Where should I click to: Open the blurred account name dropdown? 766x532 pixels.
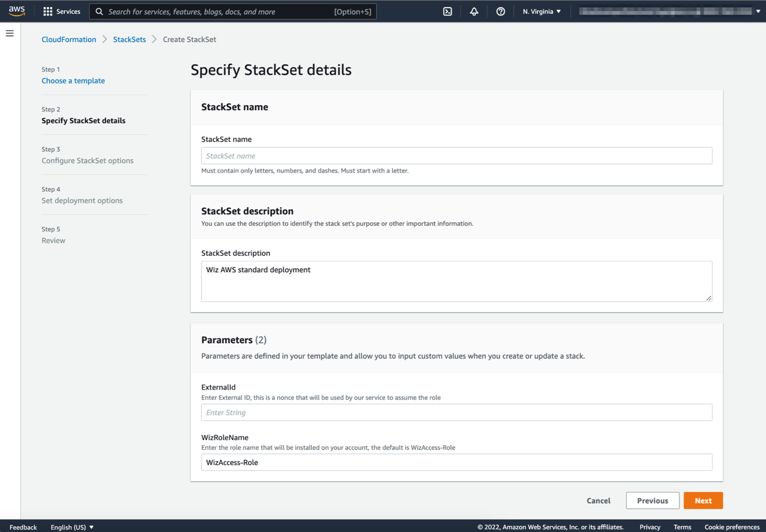[x=670, y=11]
